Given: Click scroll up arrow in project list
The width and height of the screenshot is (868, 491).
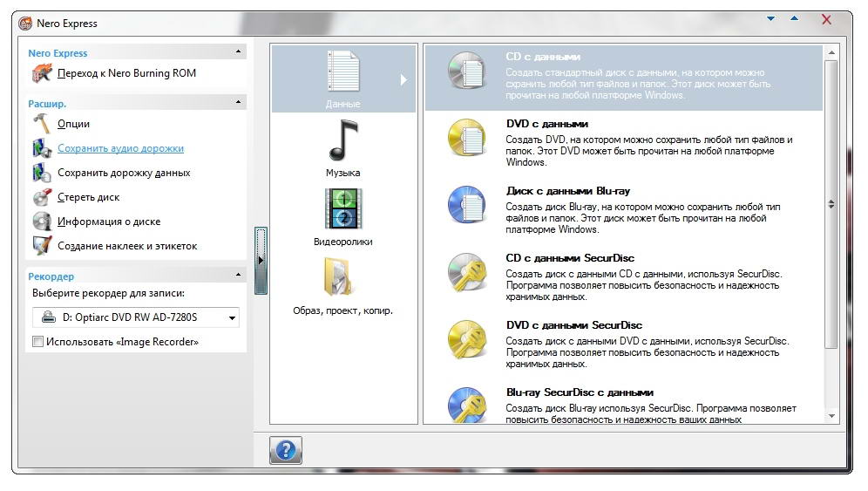Looking at the screenshot, I should click(831, 52).
